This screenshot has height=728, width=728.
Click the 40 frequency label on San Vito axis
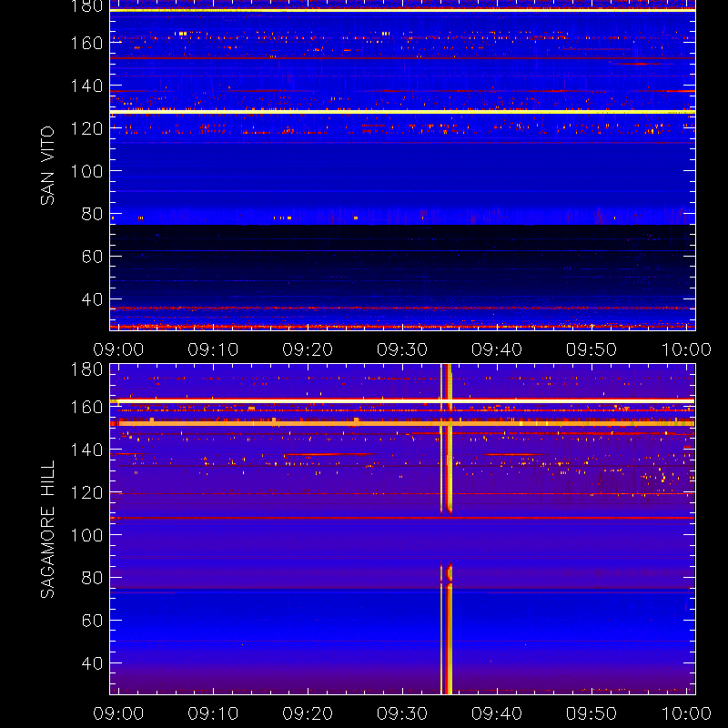[92, 299]
